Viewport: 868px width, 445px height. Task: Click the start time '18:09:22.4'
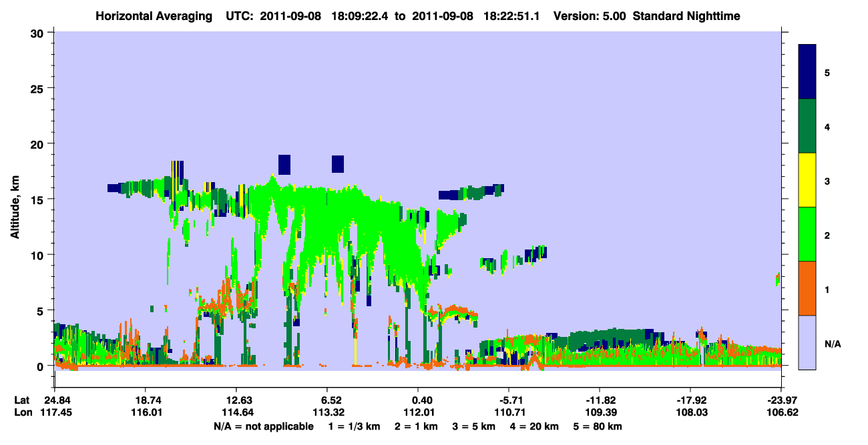click(x=361, y=15)
